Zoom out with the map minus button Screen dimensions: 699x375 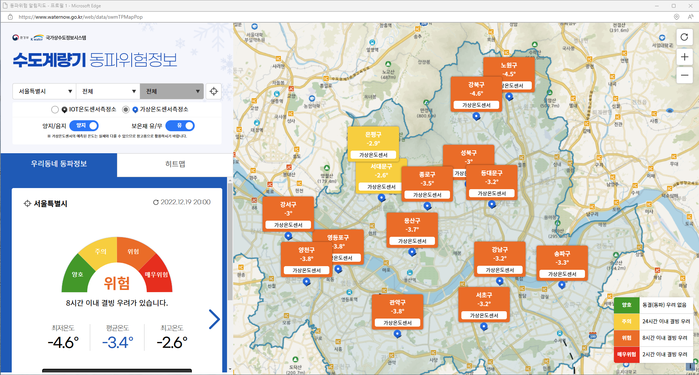(x=684, y=75)
